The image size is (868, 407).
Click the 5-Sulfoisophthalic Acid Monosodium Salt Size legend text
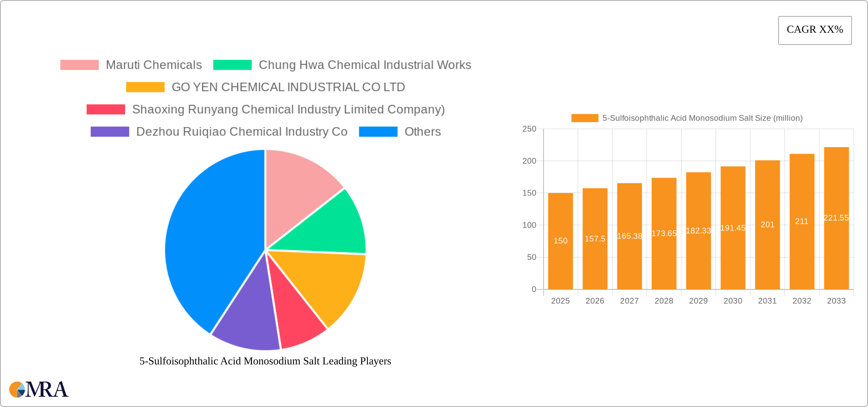click(x=702, y=118)
